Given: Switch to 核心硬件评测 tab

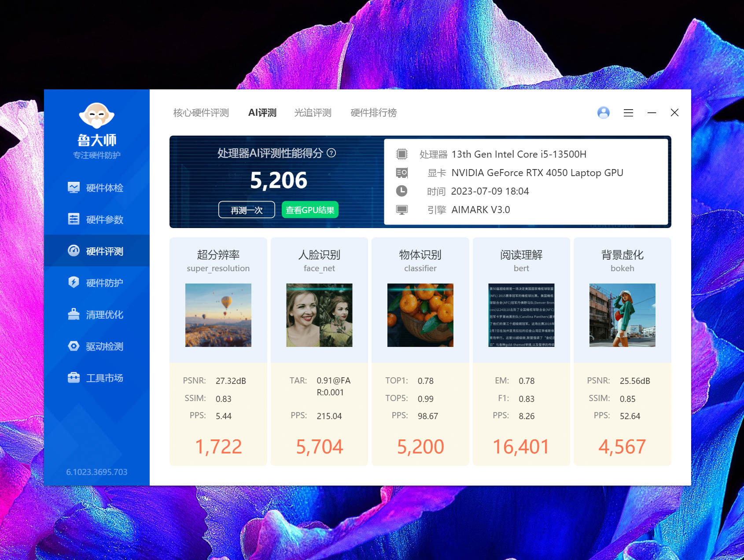Looking at the screenshot, I should point(201,113).
